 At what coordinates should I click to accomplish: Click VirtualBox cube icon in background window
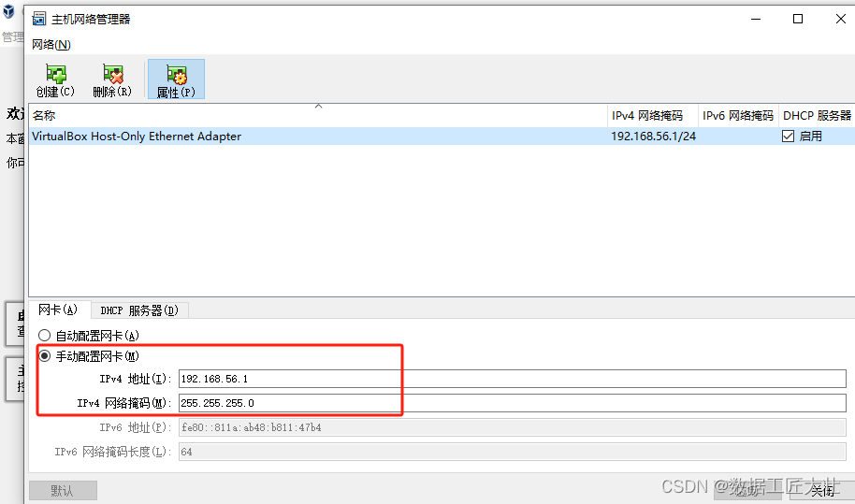coord(8,11)
